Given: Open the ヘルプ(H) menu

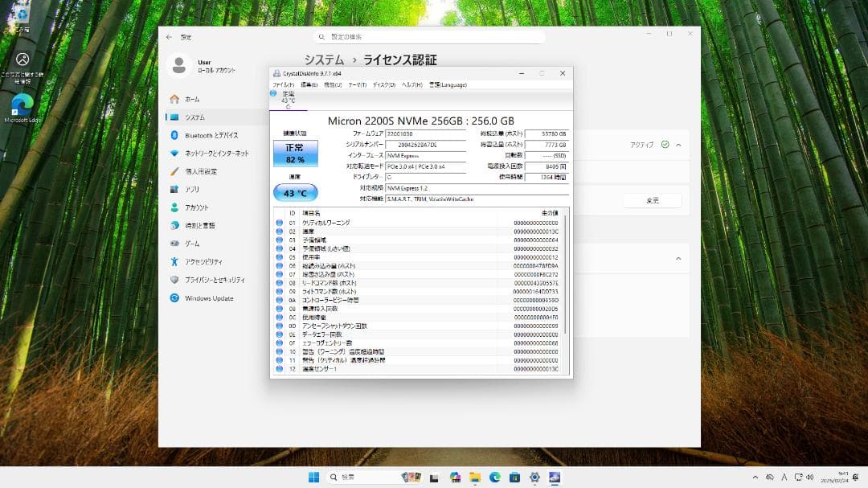Looking at the screenshot, I should (411, 84).
